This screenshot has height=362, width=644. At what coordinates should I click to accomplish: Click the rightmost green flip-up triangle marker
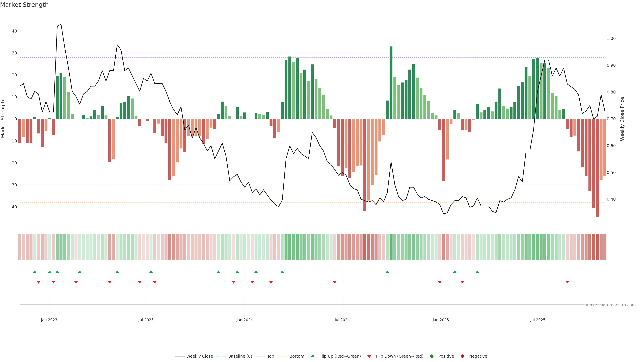tap(477, 272)
